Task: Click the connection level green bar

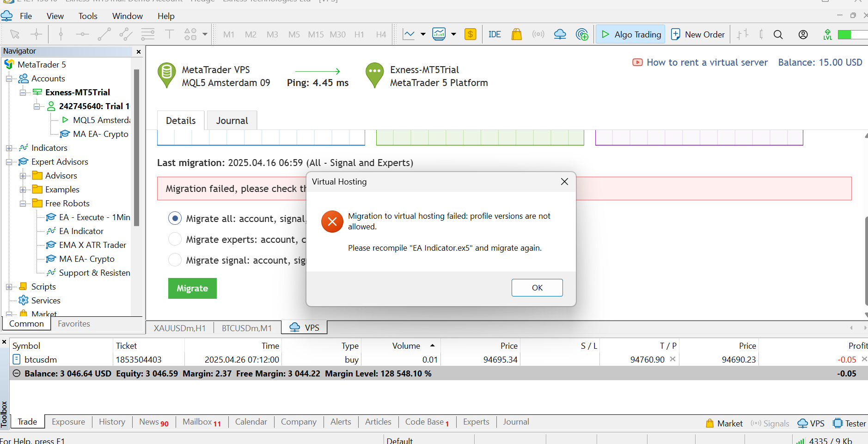Action: pyautogui.click(x=852, y=35)
